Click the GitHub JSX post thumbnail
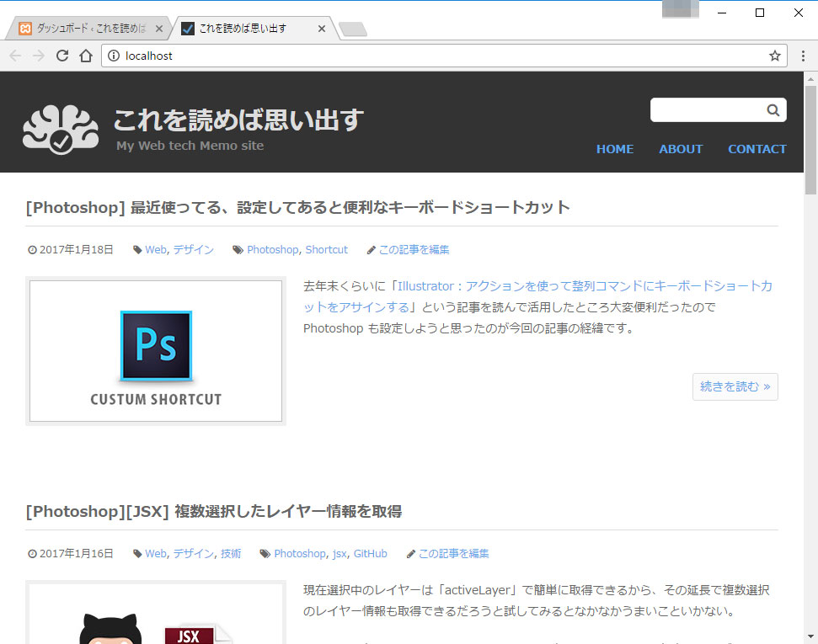 156,612
